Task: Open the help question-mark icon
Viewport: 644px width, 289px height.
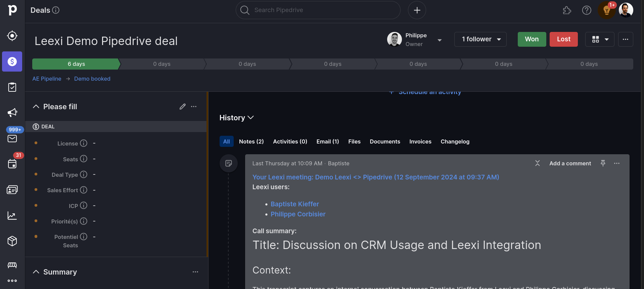Action: tap(587, 10)
